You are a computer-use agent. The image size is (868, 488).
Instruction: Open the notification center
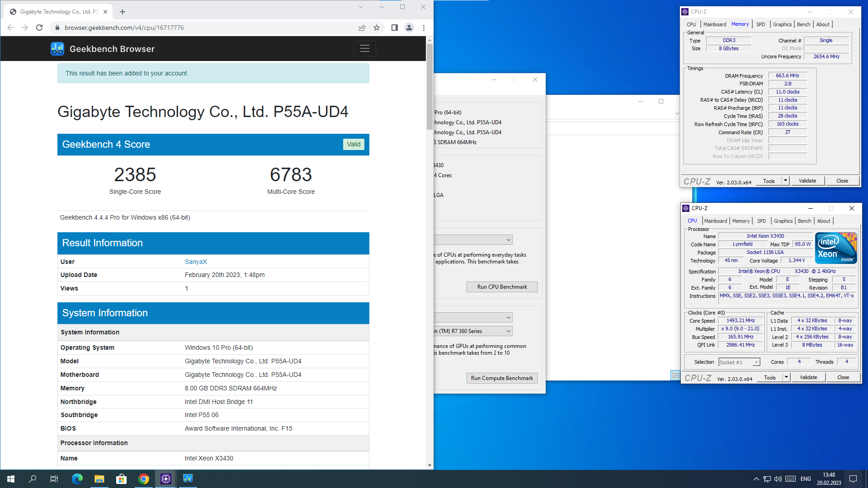click(853, 479)
